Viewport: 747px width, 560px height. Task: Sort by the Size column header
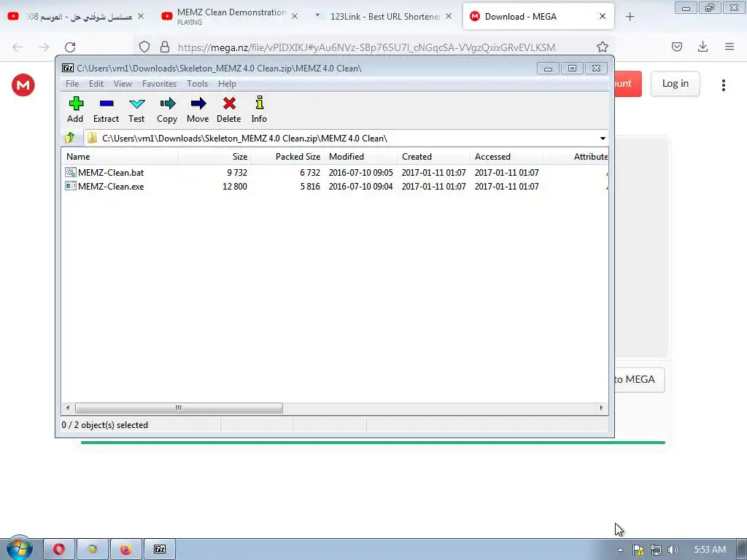point(215,157)
